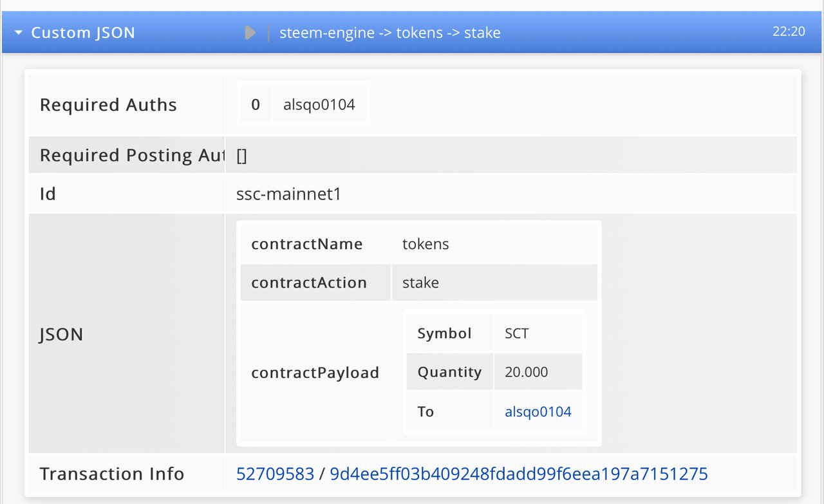824x504 pixels.
Task: Select alsqo0104 in Required Auths
Action: [319, 104]
